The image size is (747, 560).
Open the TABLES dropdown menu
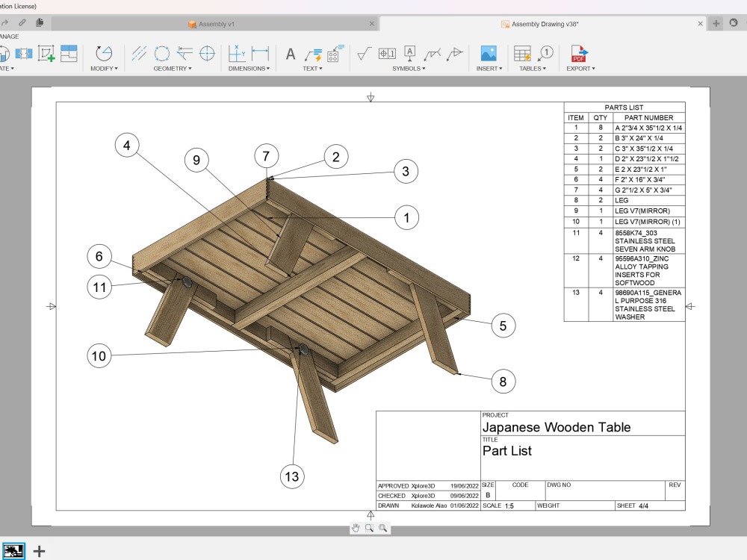(533, 69)
